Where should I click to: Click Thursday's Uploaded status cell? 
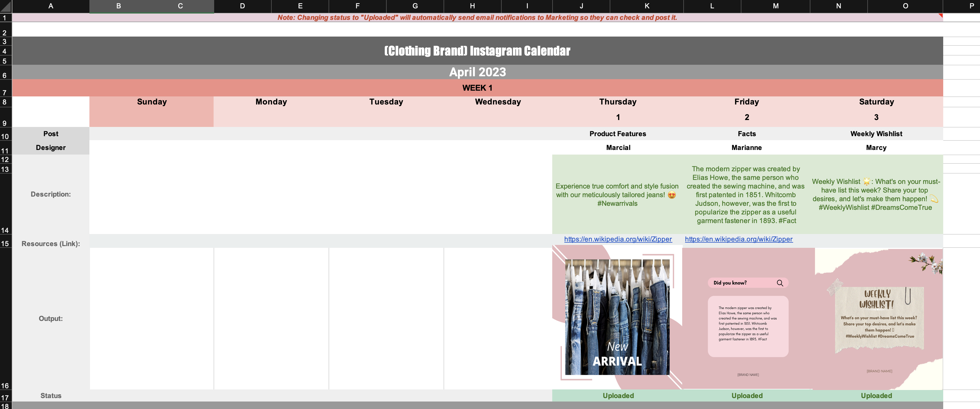618,396
